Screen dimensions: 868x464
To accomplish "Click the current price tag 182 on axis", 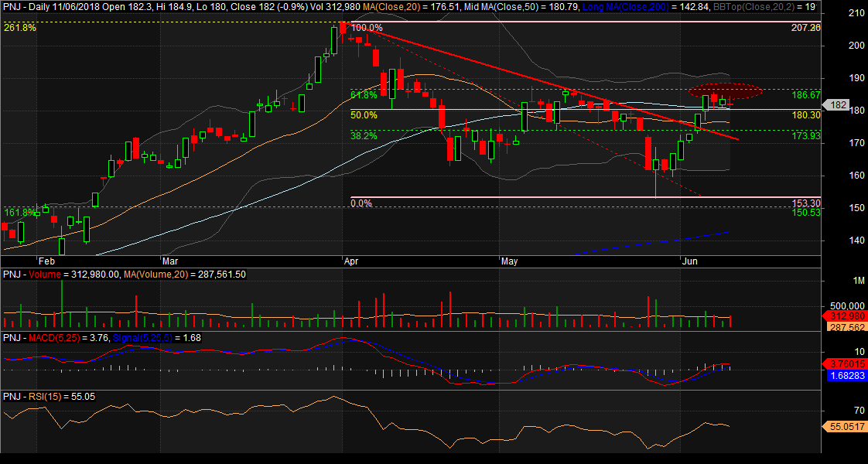I will 838,105.
